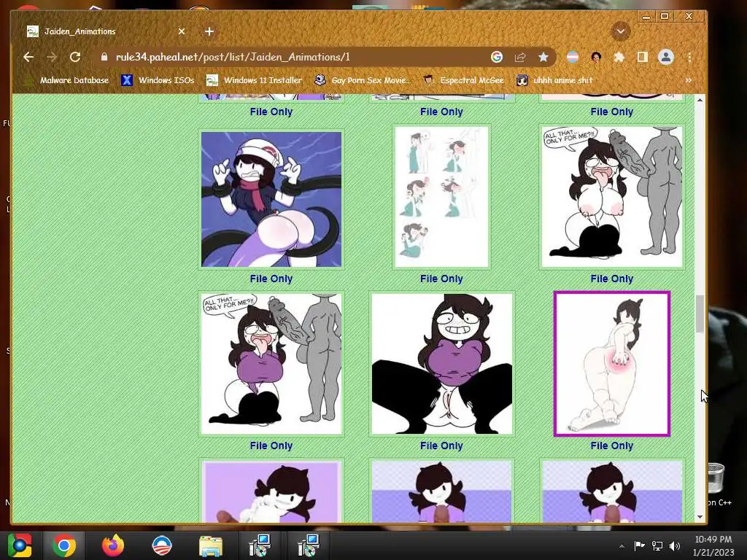The image size is (747, 560).
Task: Bookmark this page with the star icon
Action: coord(543,57)
